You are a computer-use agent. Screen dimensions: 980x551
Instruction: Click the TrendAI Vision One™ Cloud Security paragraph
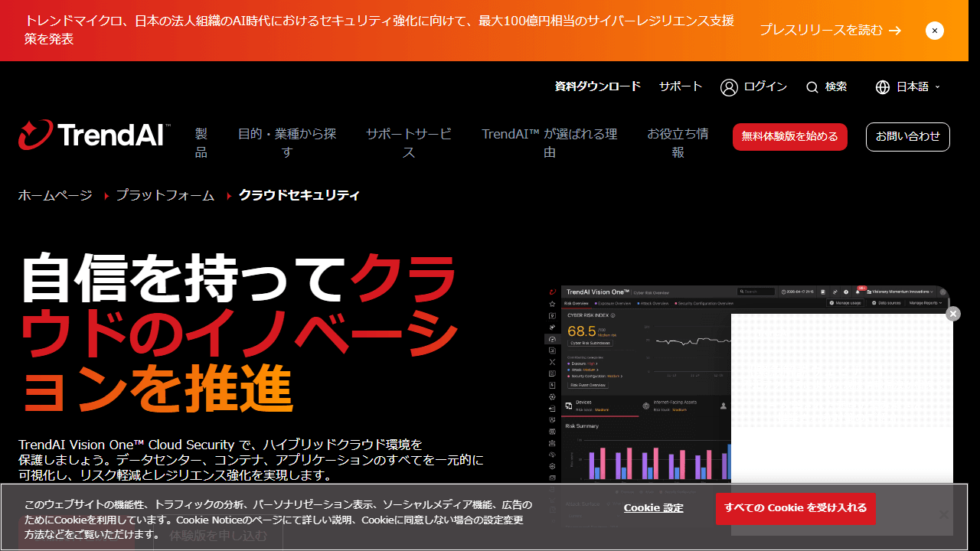pos(251,460)
